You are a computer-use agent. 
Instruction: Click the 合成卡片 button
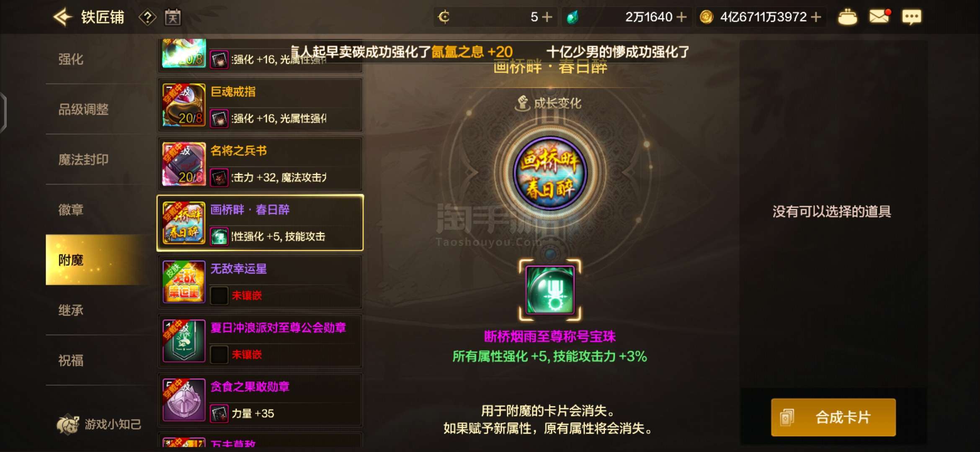click(833, 417)
